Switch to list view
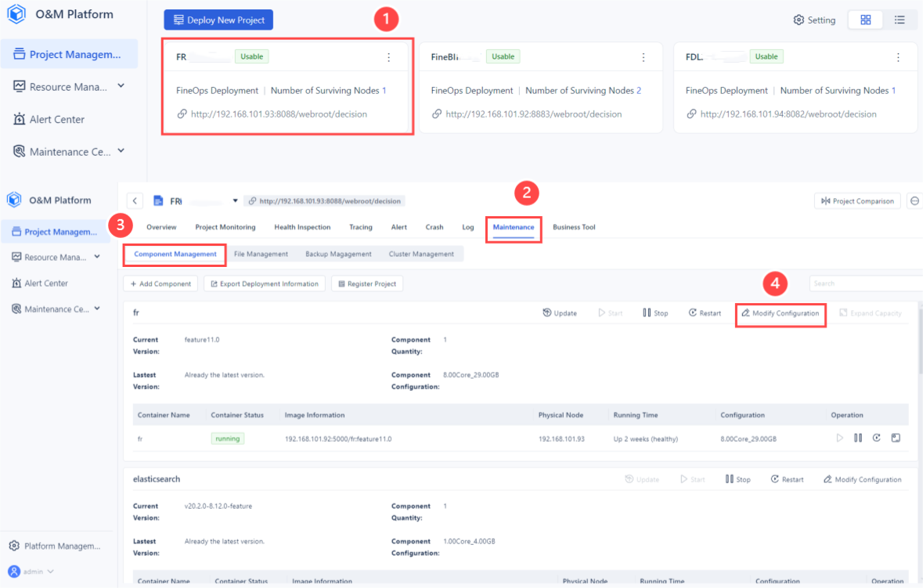Viewport: 923px width, 588px height. pos(900,20)
